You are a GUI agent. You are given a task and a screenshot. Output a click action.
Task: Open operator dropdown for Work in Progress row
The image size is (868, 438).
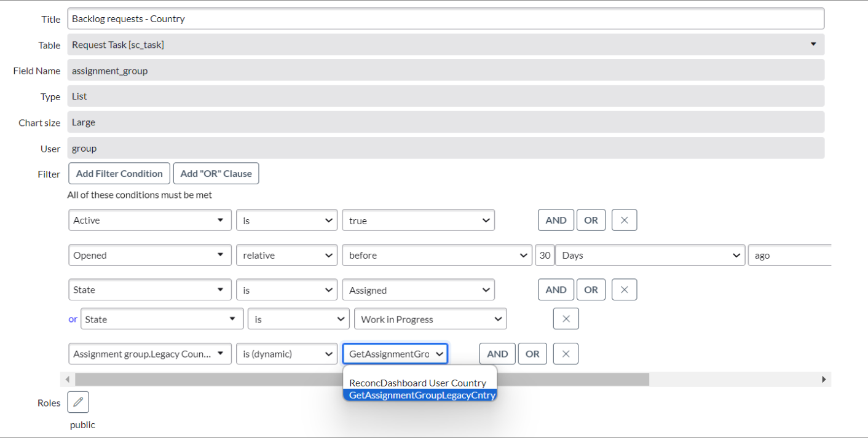pos(299,319)
